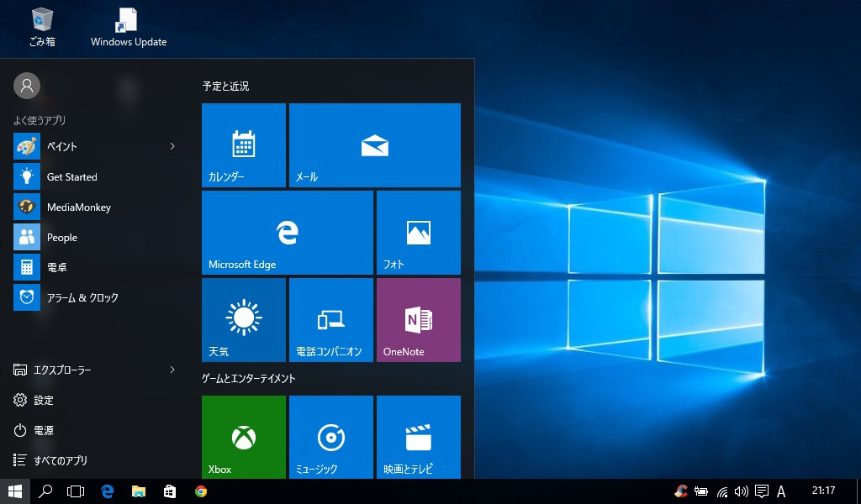
Task: Open taskbar search magnifier
Action: 45,491
